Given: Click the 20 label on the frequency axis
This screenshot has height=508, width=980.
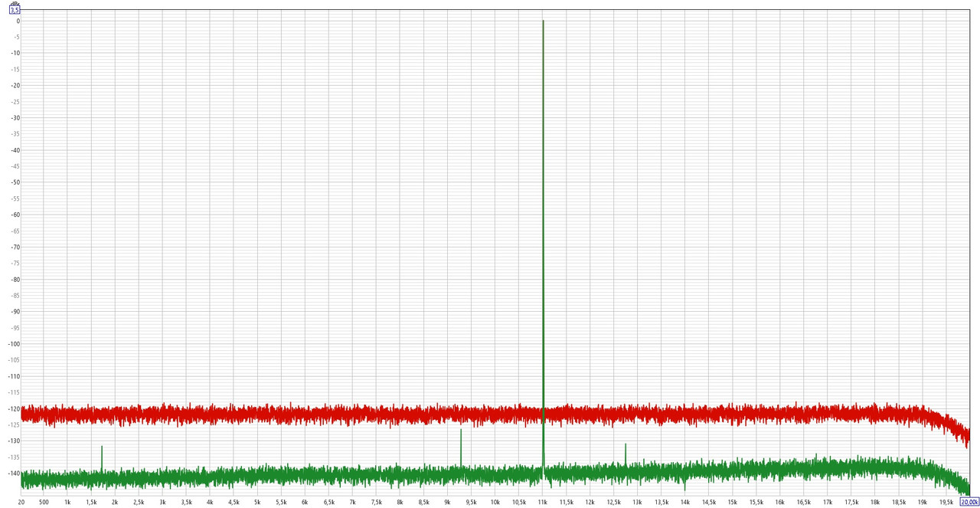Looking at the screenshot, I should pyautogui.click(x=21, y=502).
